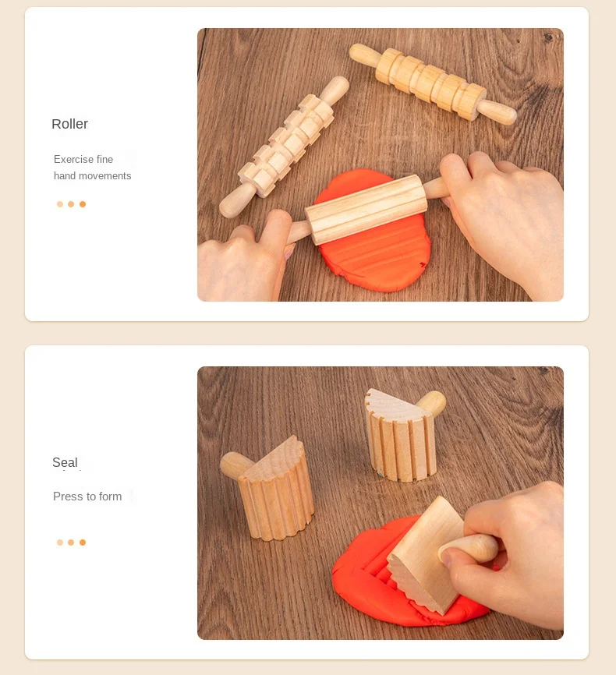Click the Seal heading text
The height and width of the screenshot is (675, 616).
click(x=65, y=462)
